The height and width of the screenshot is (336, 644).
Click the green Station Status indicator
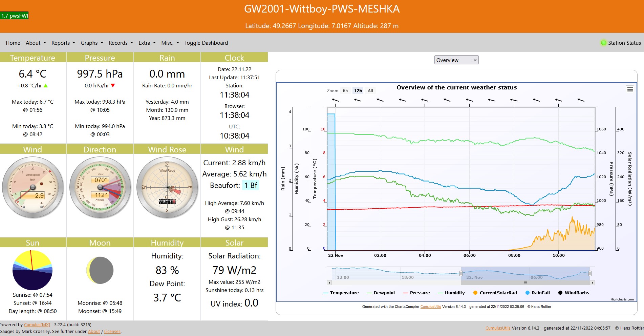pos(603,43)
